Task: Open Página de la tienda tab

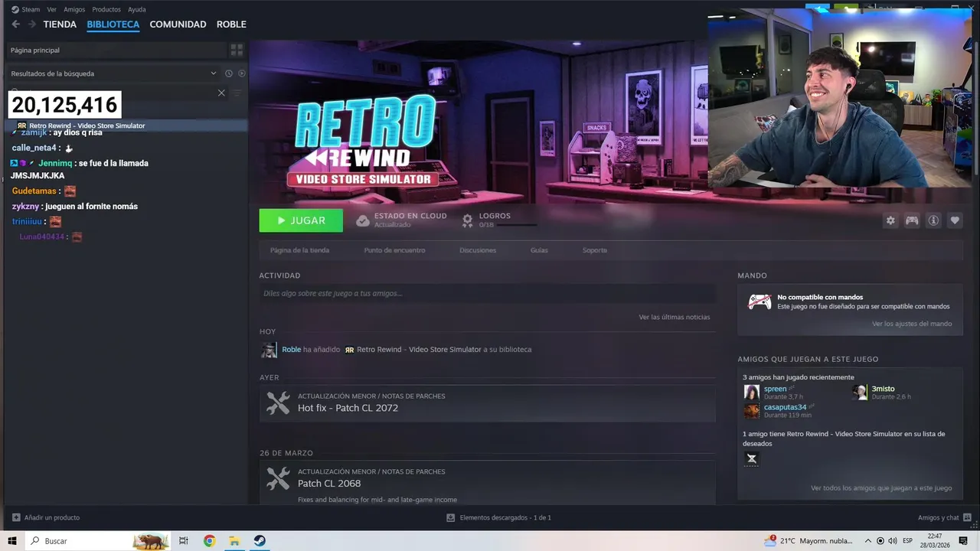Action: (x=299, y=250)
